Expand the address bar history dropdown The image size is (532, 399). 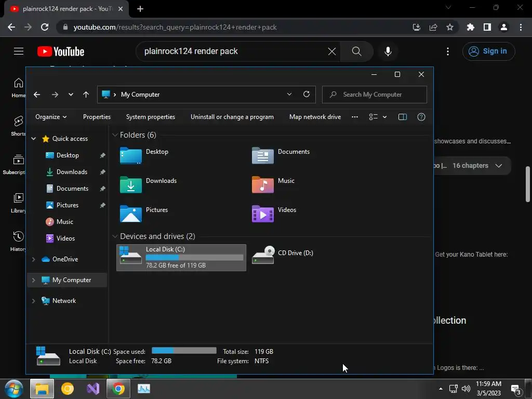(289, 95)
